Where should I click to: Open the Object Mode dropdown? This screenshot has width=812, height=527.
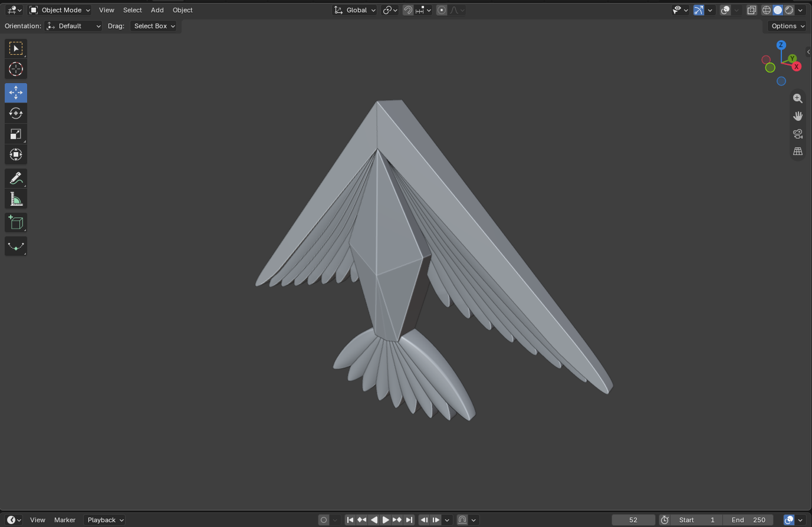60,10
